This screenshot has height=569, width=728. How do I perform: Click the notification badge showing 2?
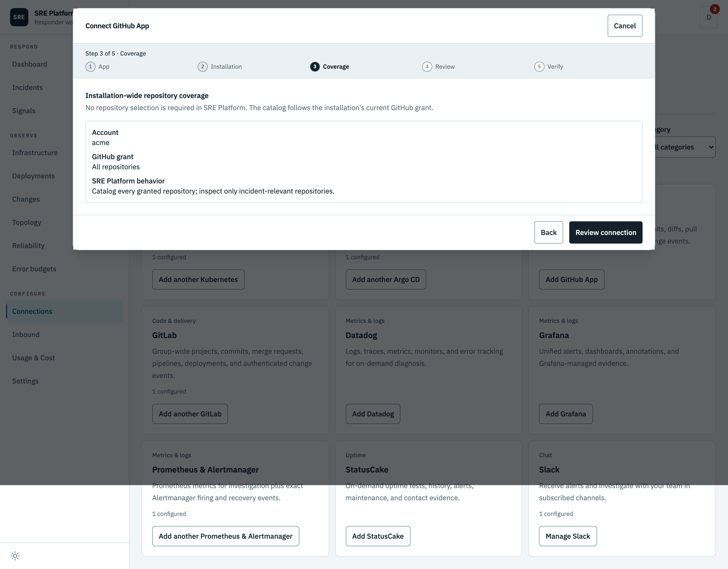coord(714,9)
